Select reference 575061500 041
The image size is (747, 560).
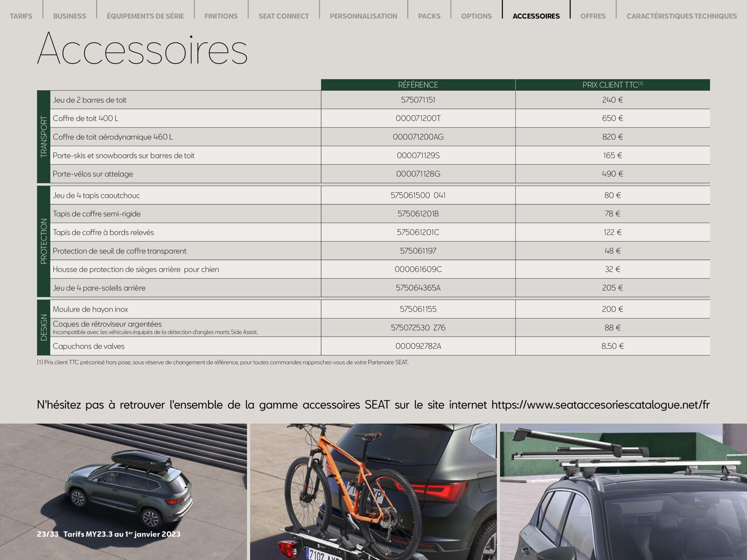point(418,195)
